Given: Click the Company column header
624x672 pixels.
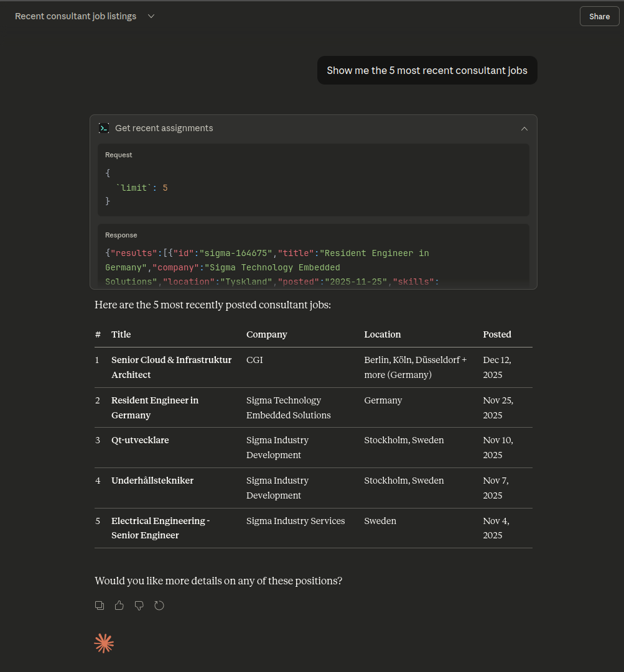Looking at the screenshot, I should pos(266,334).
